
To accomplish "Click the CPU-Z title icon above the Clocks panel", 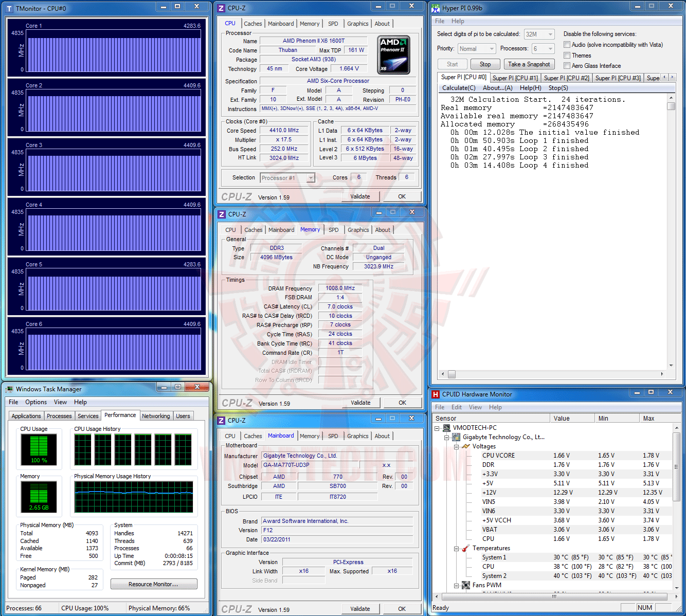I will pyautogui.click(x=221, y=8).
